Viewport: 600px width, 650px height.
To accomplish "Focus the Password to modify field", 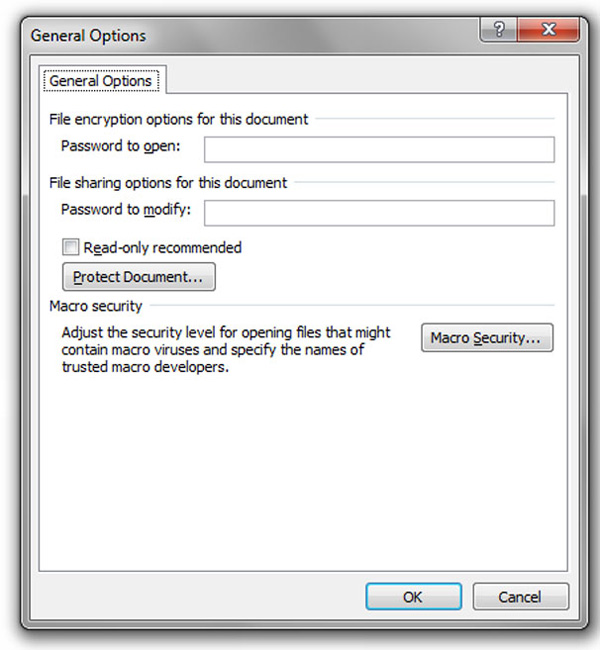I will 379,213.
